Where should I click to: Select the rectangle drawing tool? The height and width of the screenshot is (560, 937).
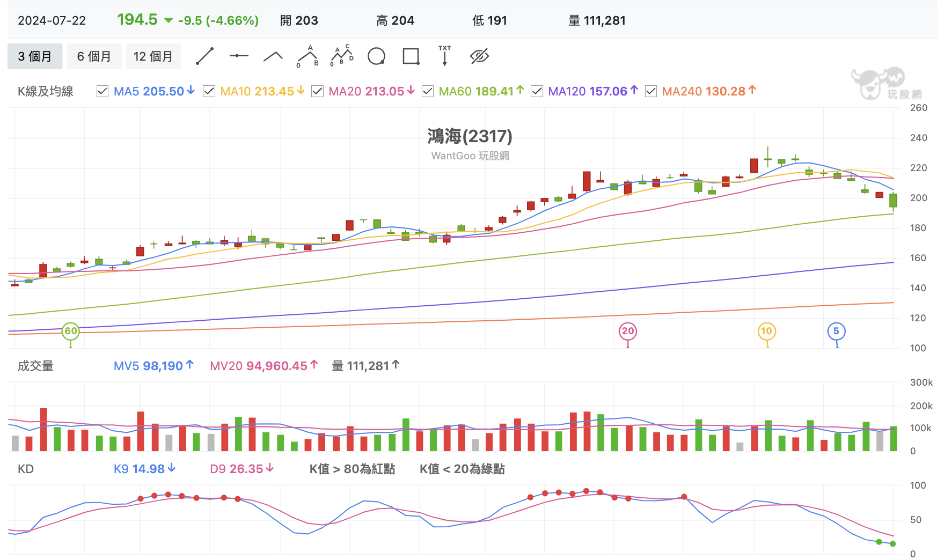click(411, 56)
